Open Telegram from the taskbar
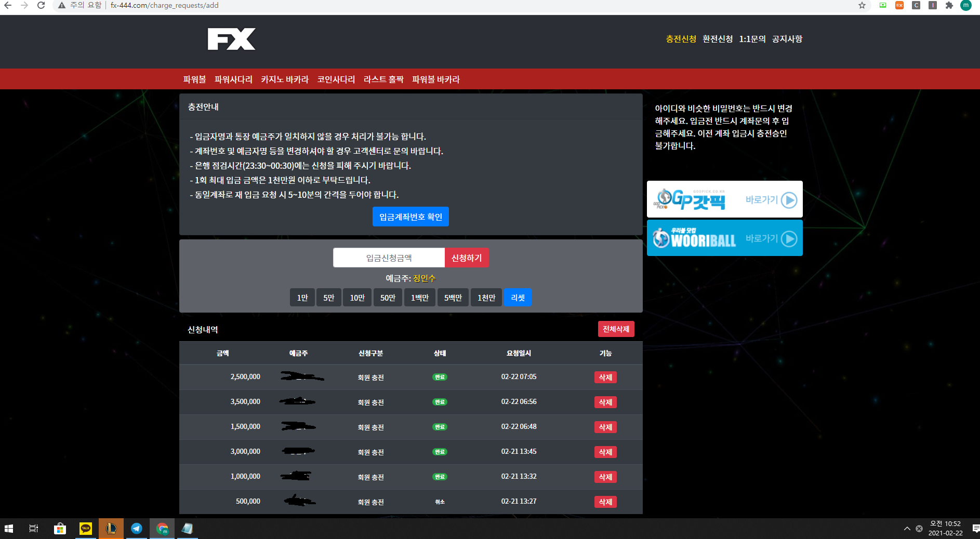The height and width of the screenshot is (539, 980). 137,529
